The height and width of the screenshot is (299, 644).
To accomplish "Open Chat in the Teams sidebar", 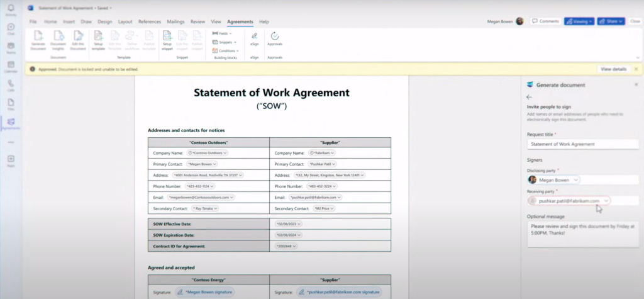I will coord(11,29).
